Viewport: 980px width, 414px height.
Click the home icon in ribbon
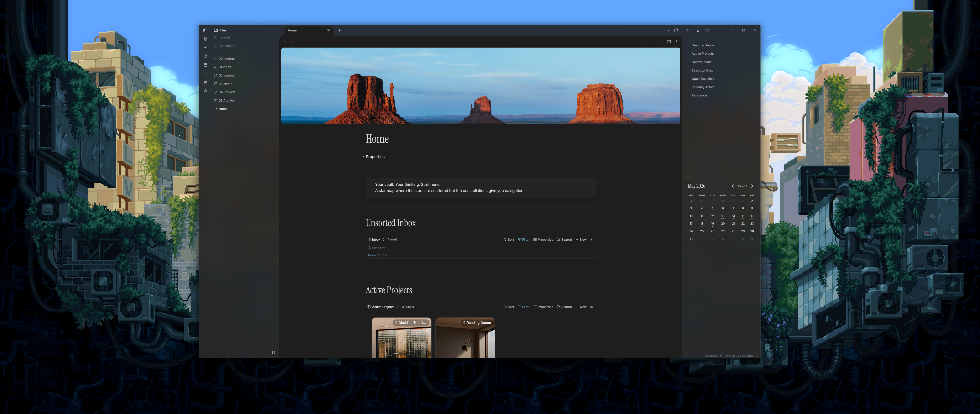[205, 91]
